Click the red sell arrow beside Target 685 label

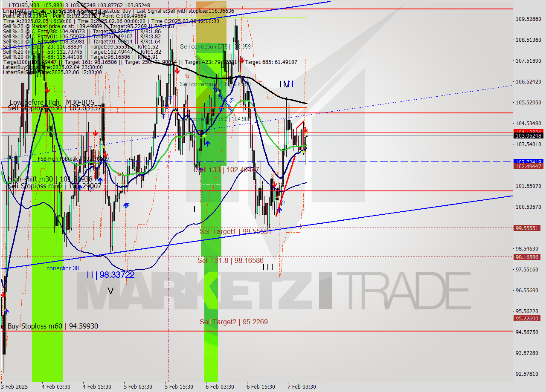pyautogui.click(x=242, y=61)
